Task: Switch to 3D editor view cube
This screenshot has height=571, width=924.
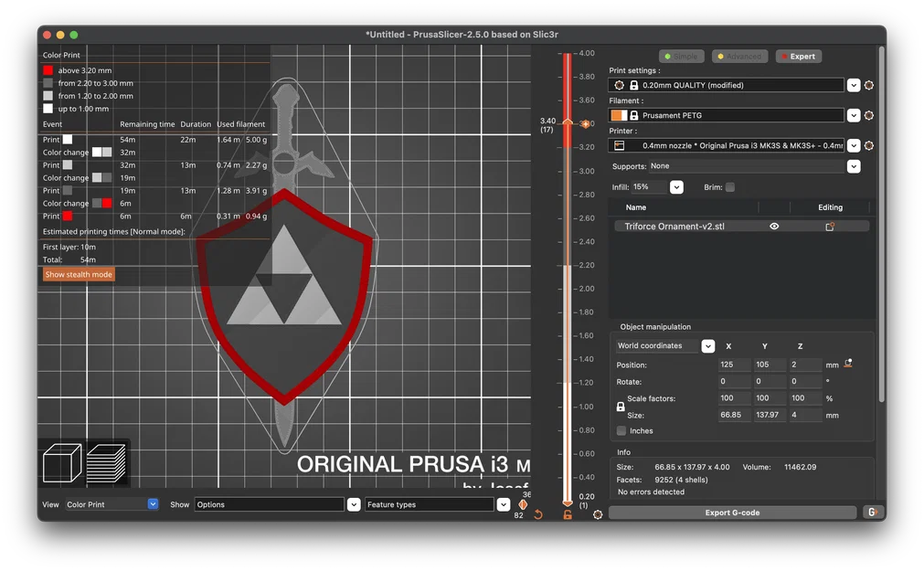Action: coord(62,463)
